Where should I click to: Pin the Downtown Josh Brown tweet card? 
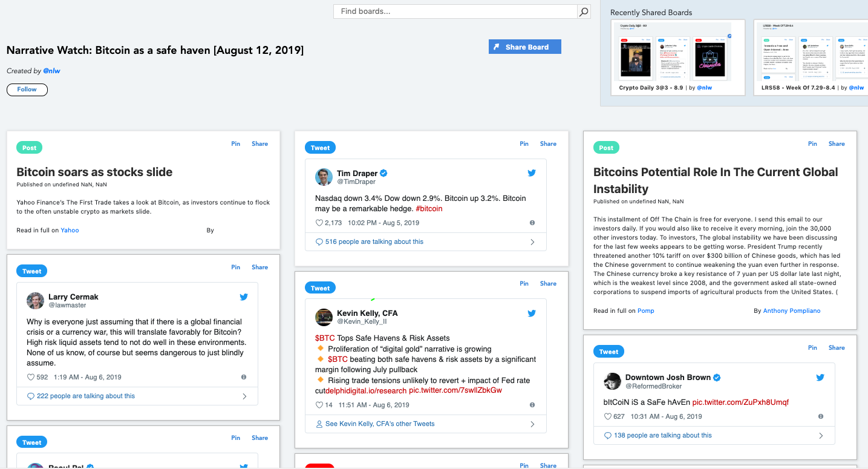point(813,348)
